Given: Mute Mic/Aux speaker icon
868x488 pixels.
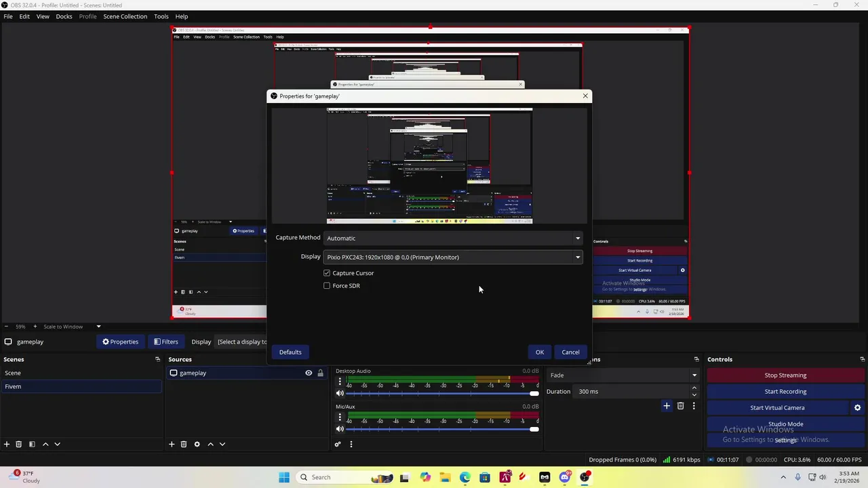Looking at the screenshot, I should [x=340, y=429].
